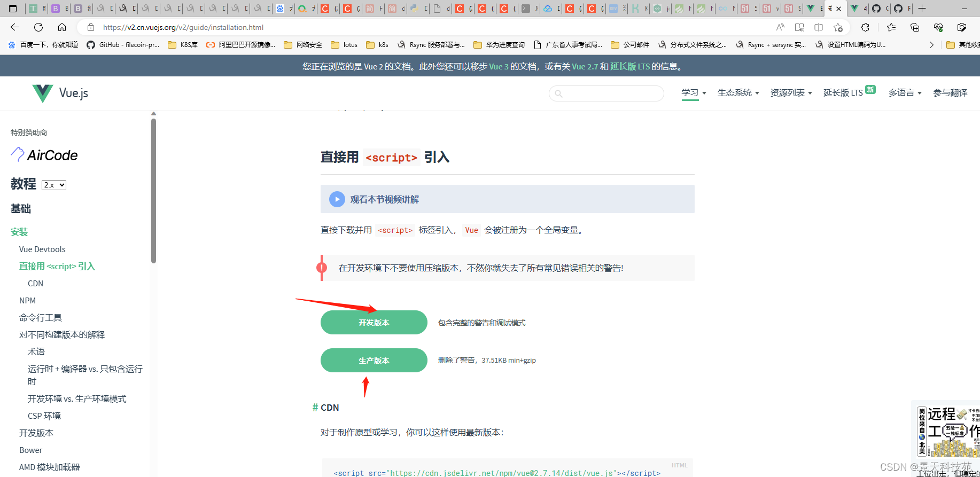Open the browser extensions menu
The height and width of the screenshot is (477, 980).
pyautogui.click(x=865, y=27)
